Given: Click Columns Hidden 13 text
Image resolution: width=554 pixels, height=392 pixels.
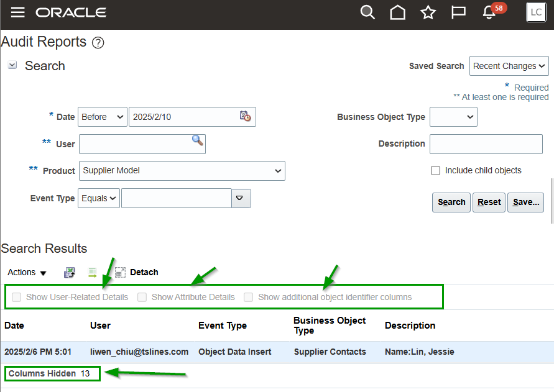Looking at the screenshot, I should click(x=49, y=373).
